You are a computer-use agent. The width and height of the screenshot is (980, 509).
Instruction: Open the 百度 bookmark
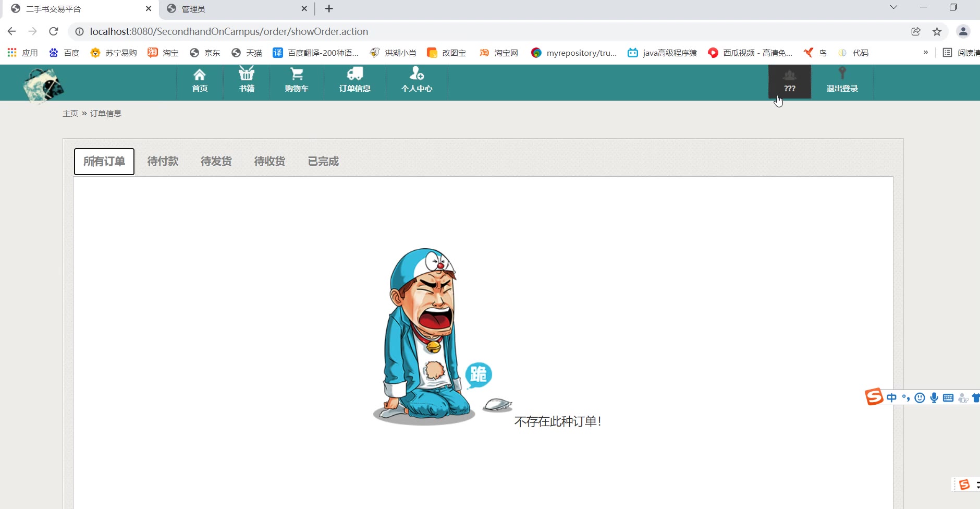(64, 53)
